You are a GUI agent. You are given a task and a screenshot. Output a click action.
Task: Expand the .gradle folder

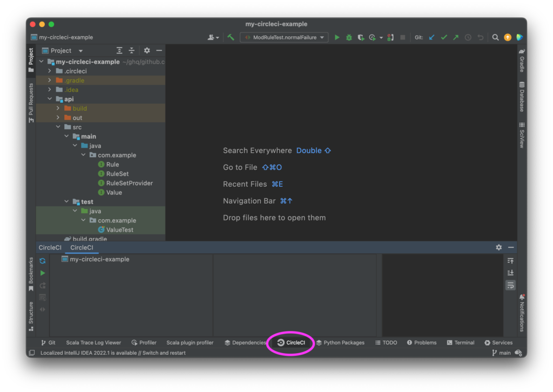pos(50,80)
